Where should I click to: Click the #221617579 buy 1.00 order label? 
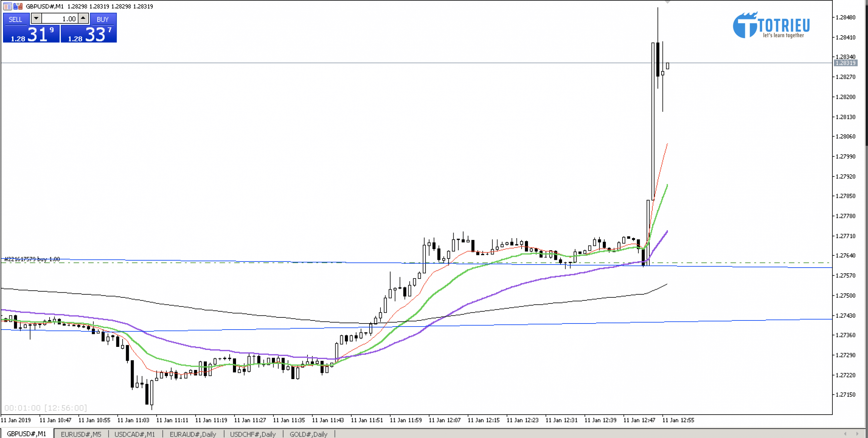[x=32, y=259]
